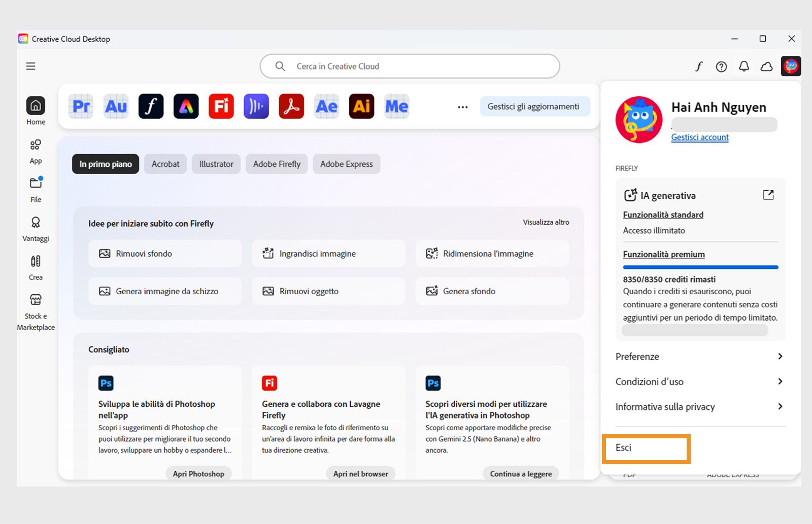Screen dimensions: 812x524
Task: Go to Home in the sidebar
Action: 36,111
